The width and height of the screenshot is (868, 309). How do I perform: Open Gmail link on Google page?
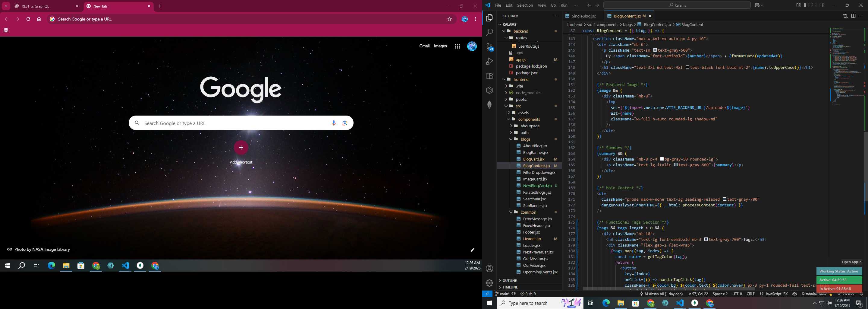424,46
